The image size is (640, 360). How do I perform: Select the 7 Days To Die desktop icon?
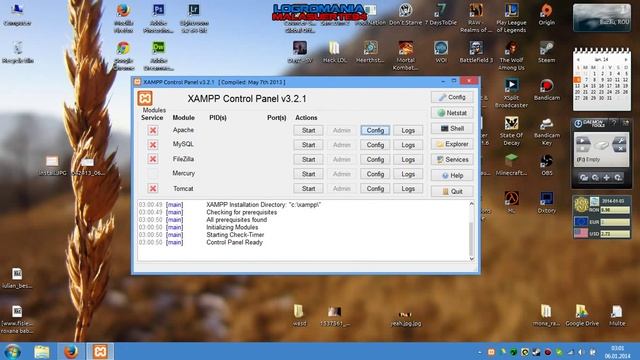pyautogui.click(x=441, y=15)
